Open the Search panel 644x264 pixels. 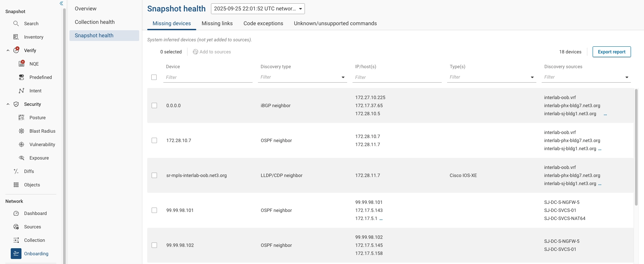(31, 24)
